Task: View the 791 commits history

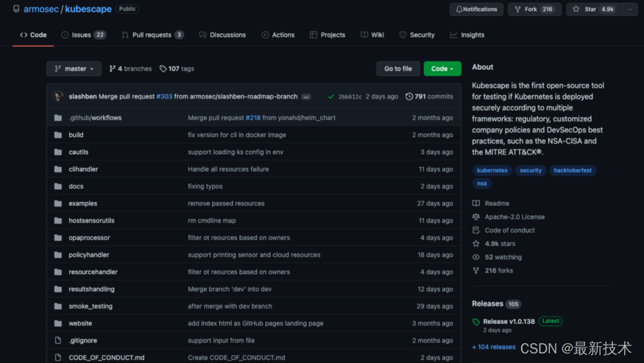Action: point(429,96)
